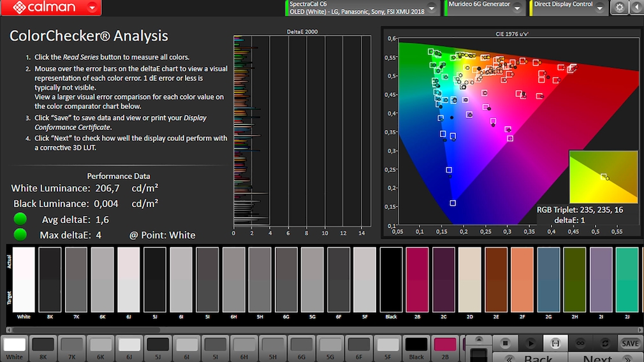This screenshot has height=362, width=644.
Task: Toggle the continuous read infinity icon
Action: (580, 344)
